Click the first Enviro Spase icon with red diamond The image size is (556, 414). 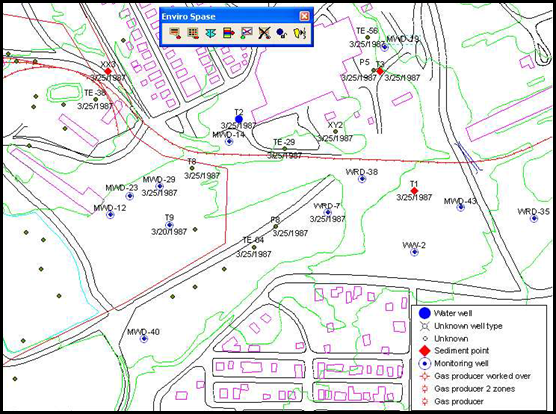[x=174, y=33]
